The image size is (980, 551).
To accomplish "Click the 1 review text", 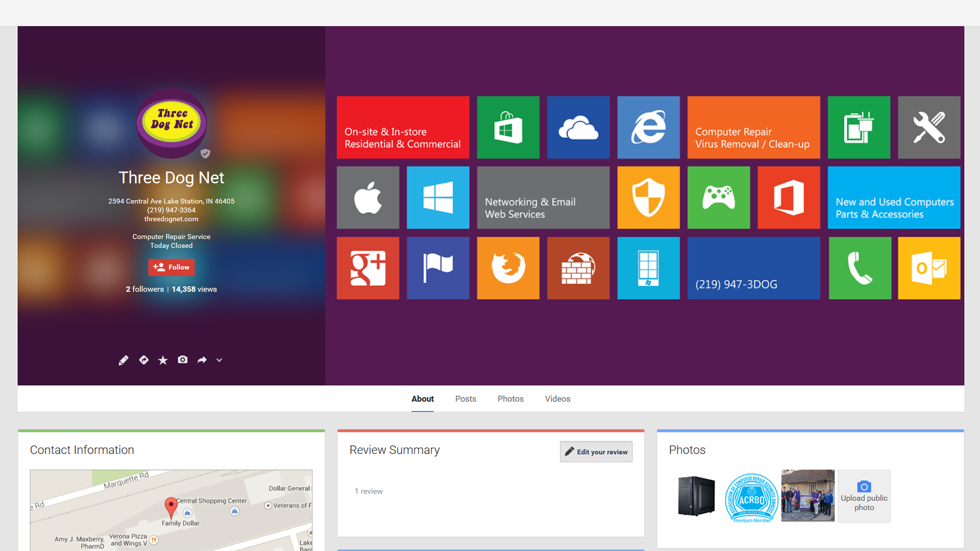I will click(x=369, y=491).
